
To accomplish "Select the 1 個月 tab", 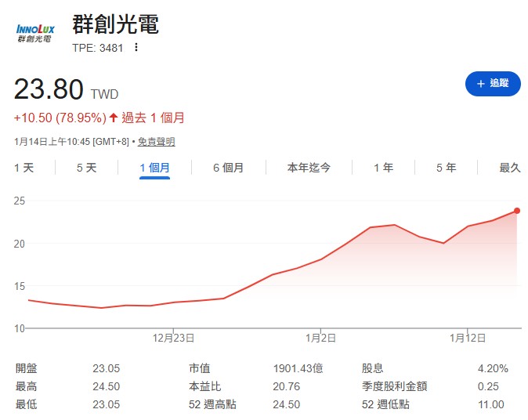I will point(154,168).
